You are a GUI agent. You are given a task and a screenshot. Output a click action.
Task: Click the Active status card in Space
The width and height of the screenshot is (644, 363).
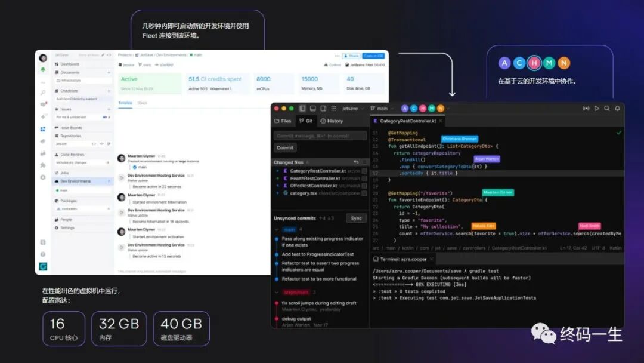150,83
